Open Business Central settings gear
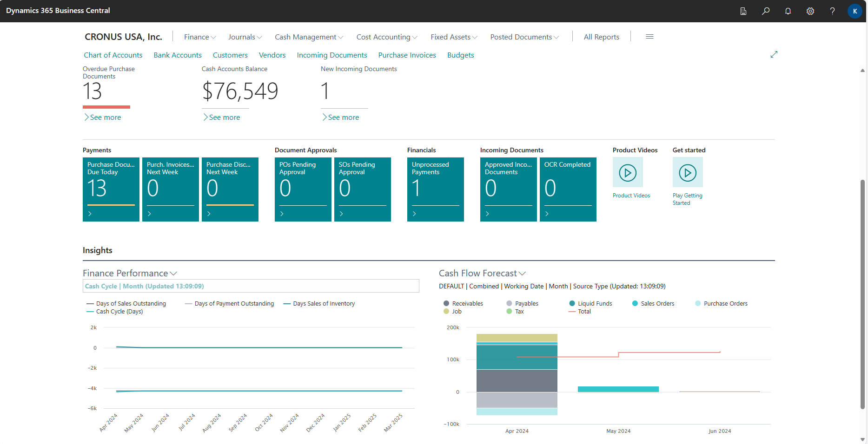Image resolution: width=868 pixels, height=444 pixels. [810, 11]
